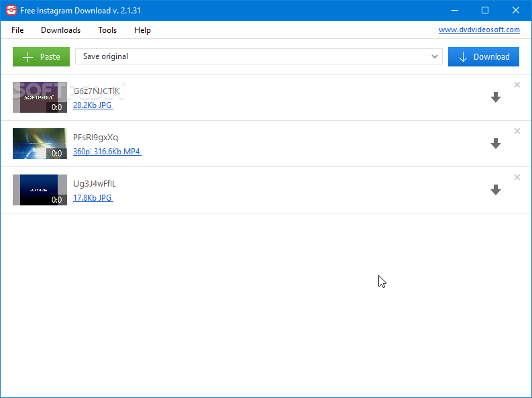
Task: Remove the Ug3J4wFflL item with its X
Action: [517, 177]
